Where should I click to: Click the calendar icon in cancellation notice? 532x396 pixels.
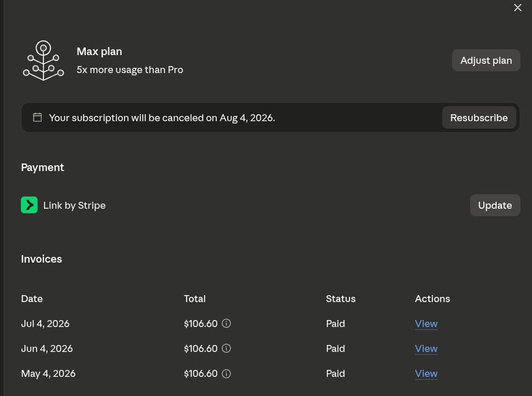click(x=37, y=118)
